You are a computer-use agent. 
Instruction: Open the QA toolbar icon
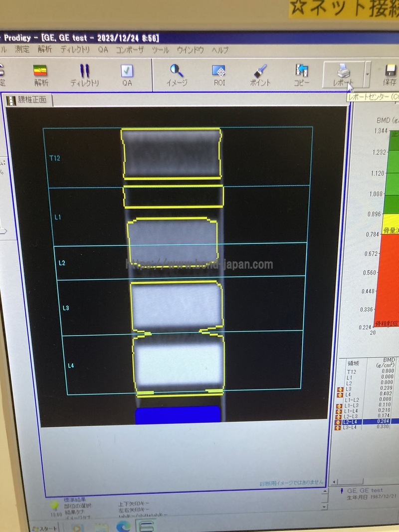[x=127, y=75]
